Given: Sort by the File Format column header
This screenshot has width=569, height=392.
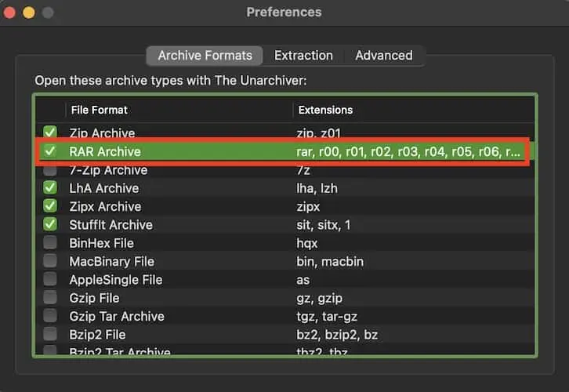Looking at the screenshot, I should click(99, 110).
